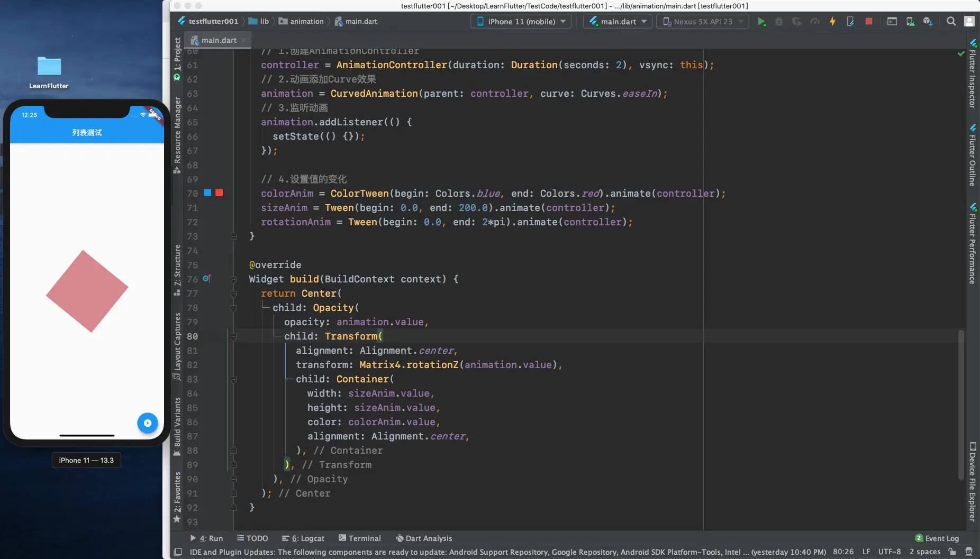Open the main.dart run configuration dropdown

[618, 22]
